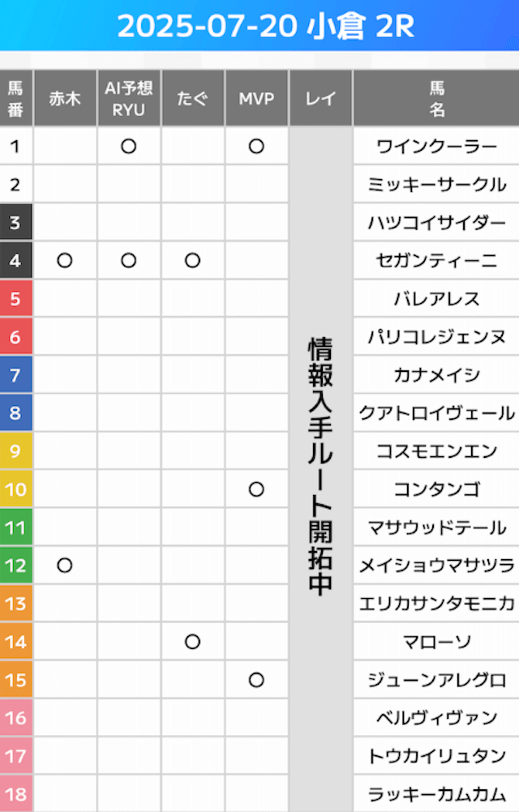Click horse name ラッキーカムカム
This screenshot has width=519, height=812.
coord(436,794)
